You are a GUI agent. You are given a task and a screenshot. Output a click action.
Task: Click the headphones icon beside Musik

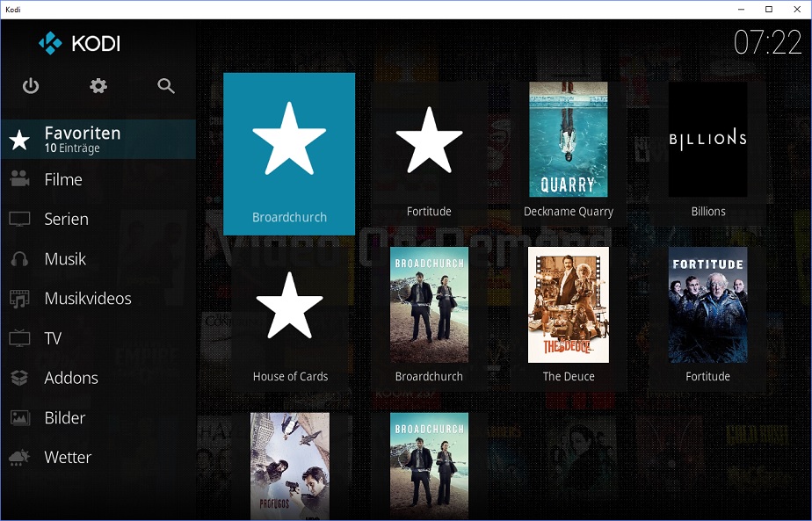pyautogui.click(x=19, y=259)
